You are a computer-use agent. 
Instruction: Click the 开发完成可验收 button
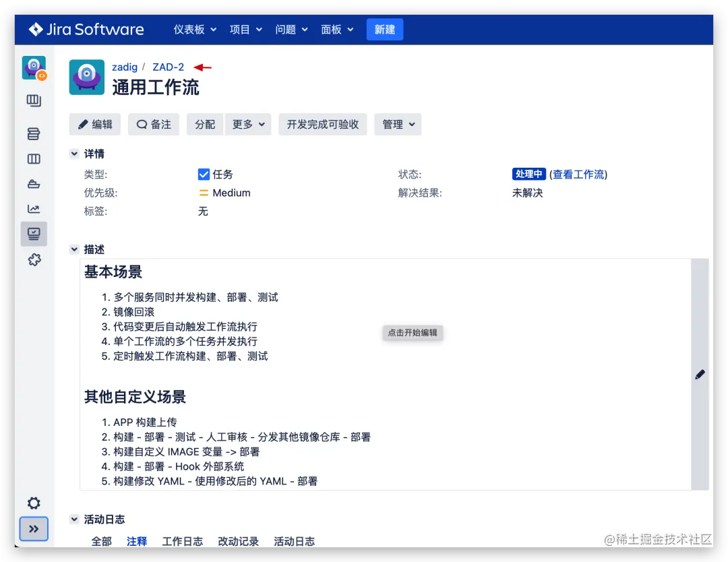(x=322, y=124)
